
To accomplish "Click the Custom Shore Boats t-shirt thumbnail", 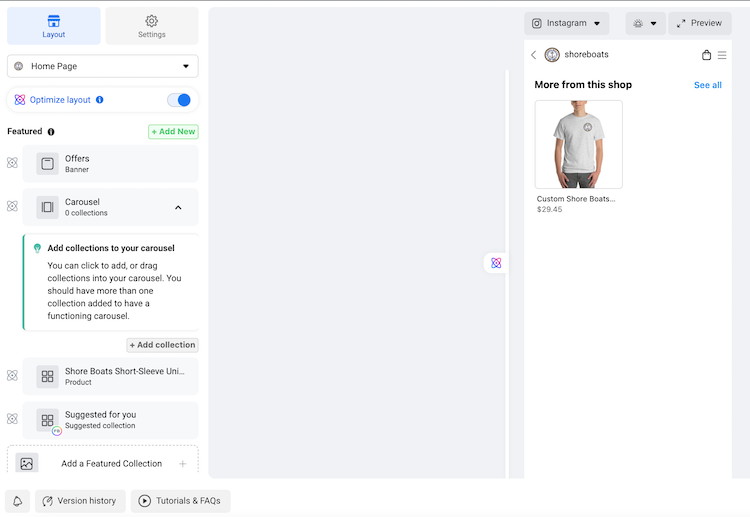I will 578,144.
